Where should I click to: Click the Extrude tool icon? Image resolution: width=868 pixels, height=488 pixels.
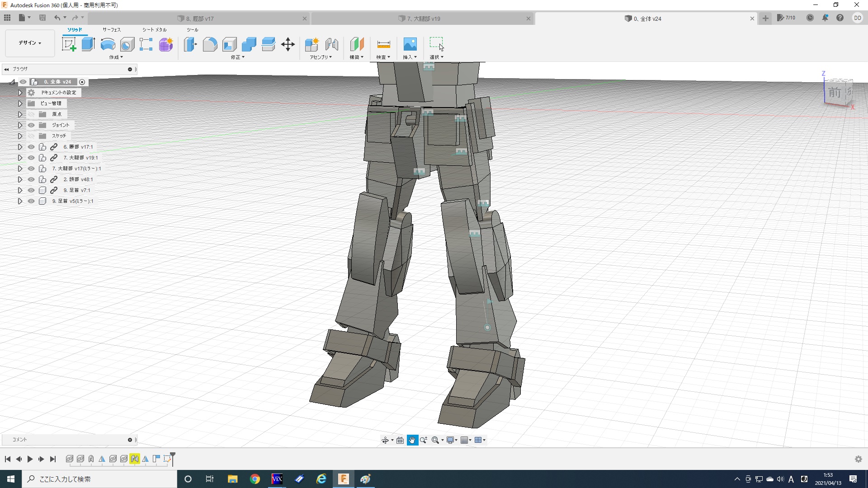tap(88, 44)
